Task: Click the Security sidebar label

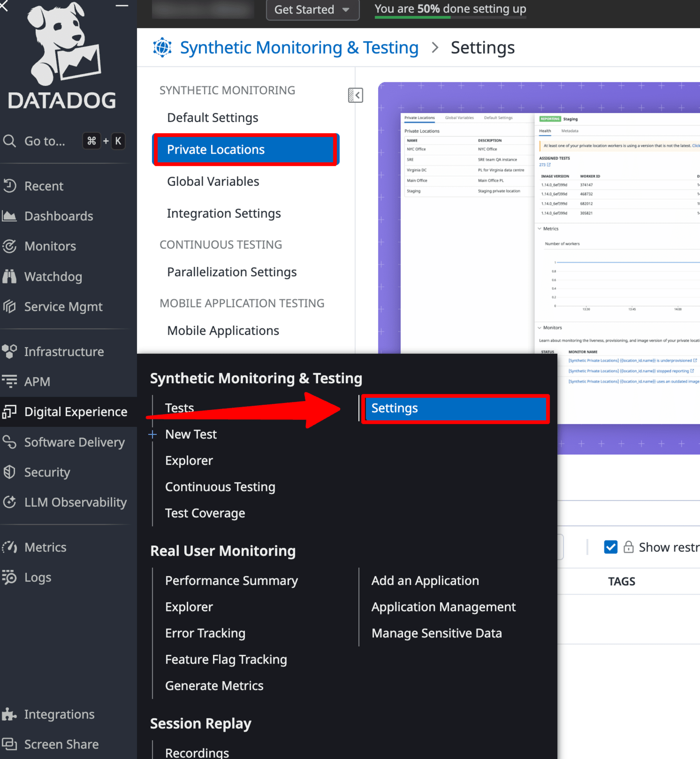Action: [x=47, y=472]
